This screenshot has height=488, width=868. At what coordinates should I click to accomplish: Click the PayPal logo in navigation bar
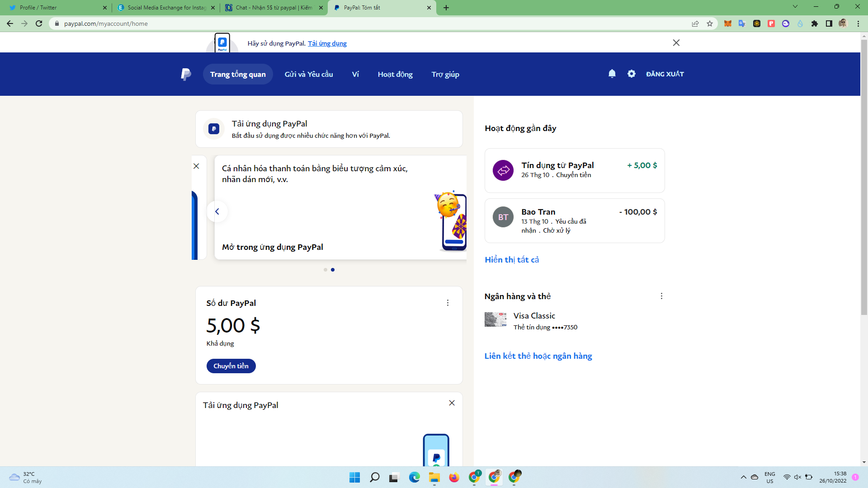coord(186,74)
